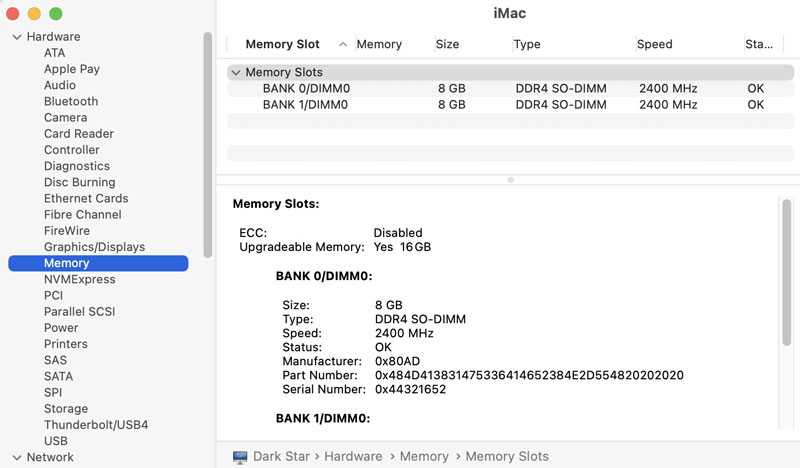Click Dark Star in the path bar
800x468 pixels.
pos(282,457)
